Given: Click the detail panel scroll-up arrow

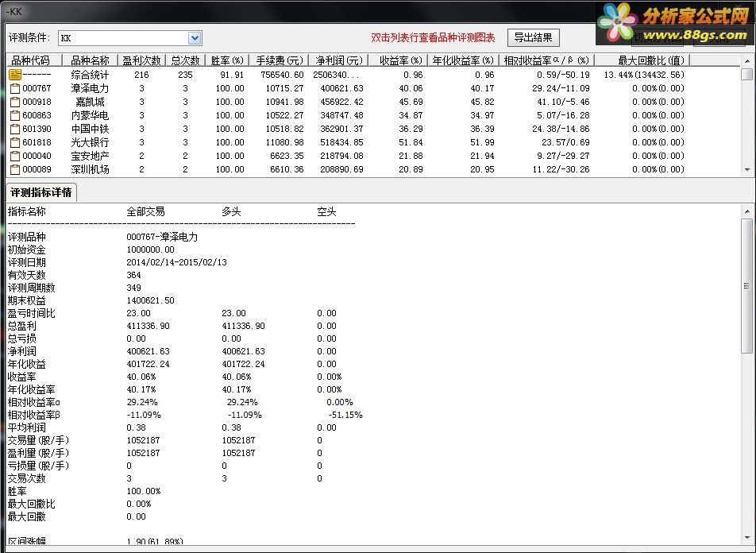Looking at the screenshot, I should coord(747,211).
